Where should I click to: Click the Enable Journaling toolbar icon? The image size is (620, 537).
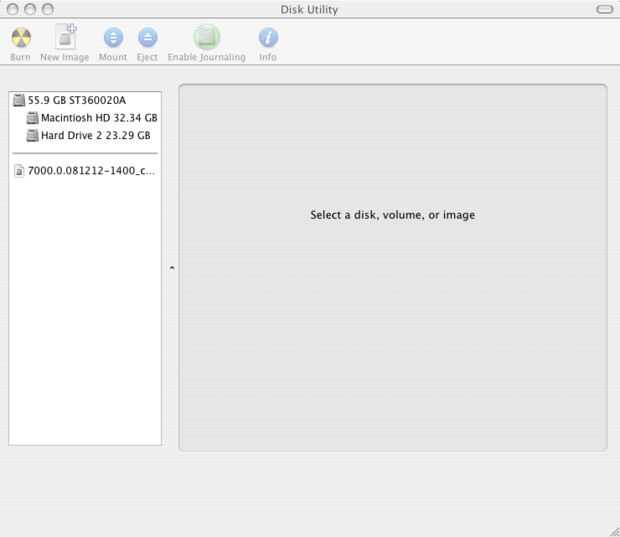[x=206, y=37]
